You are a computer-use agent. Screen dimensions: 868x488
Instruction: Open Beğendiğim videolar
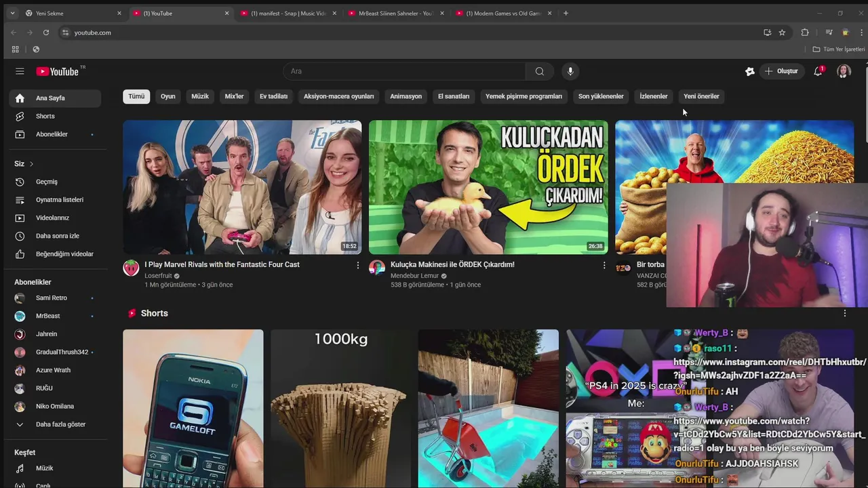pyautogui.click(x=55, y=254)
